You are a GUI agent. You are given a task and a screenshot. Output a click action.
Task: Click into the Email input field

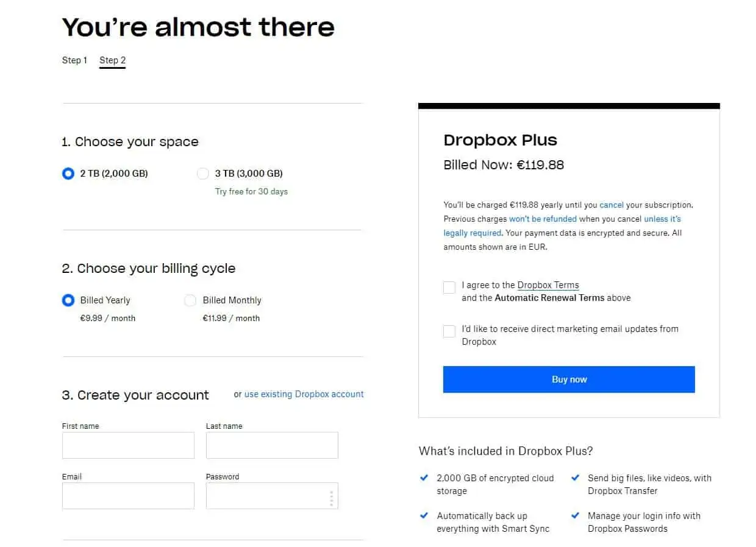pos(128,496)
